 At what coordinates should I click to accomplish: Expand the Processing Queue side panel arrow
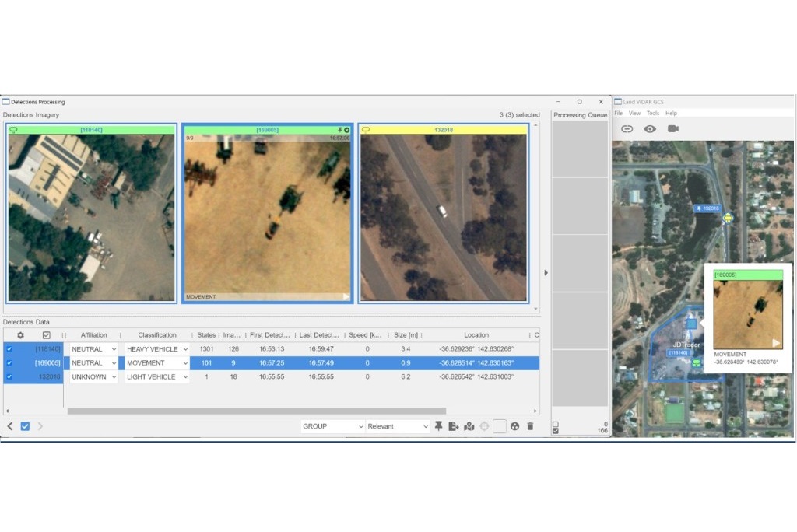click(546, 273)
